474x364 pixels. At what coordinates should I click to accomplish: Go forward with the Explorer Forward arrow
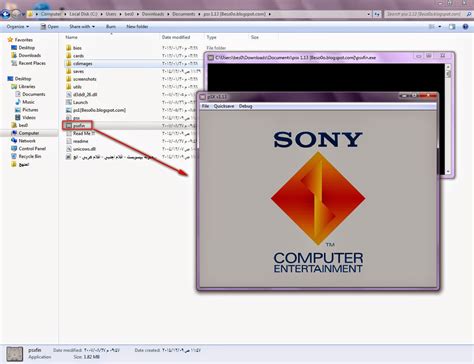(x=16, y=14)
